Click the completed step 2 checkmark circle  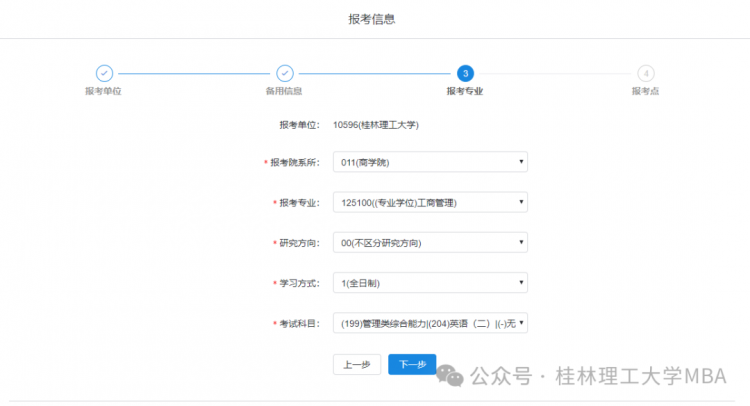click(x=285, y=74)
